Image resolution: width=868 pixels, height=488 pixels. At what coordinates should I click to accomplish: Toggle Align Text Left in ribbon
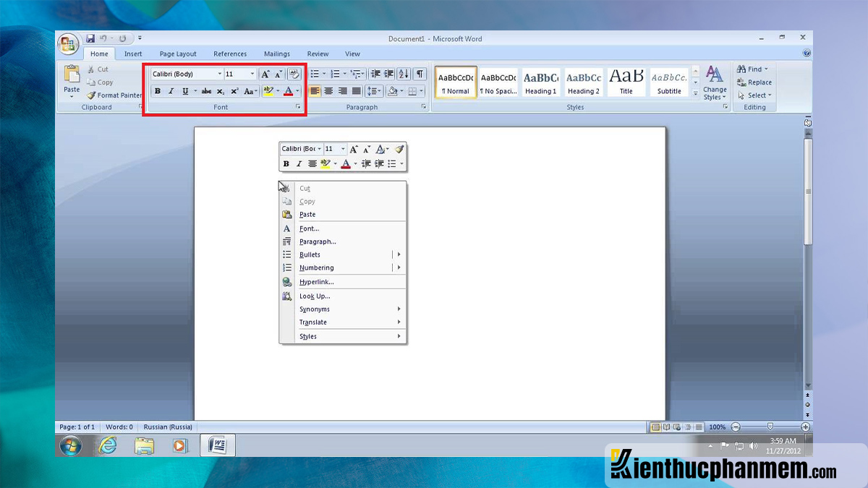315,91
